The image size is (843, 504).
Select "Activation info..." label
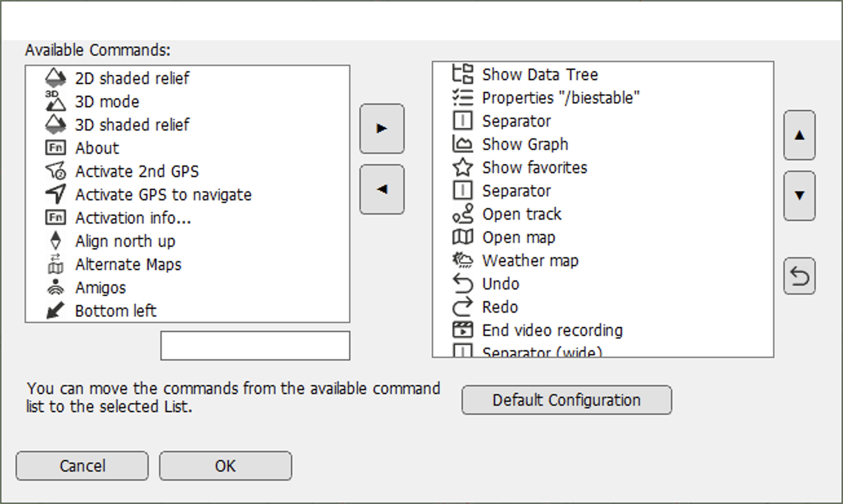[133, 218]
